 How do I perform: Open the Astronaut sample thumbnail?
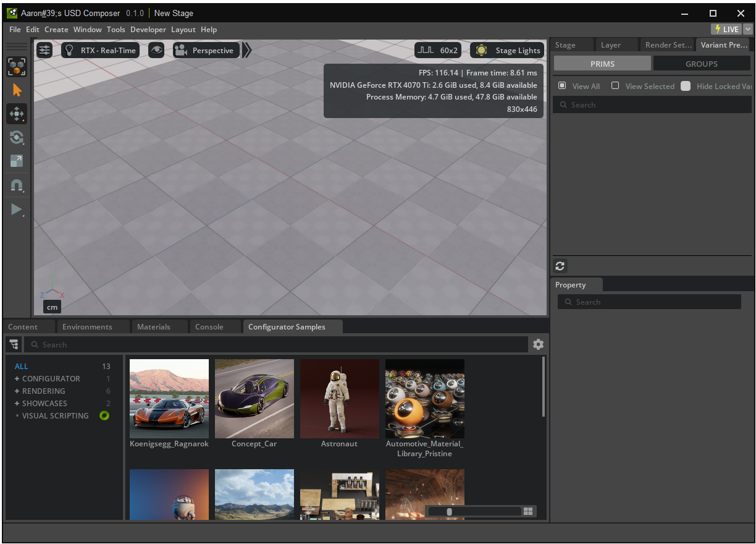point(339,399)
